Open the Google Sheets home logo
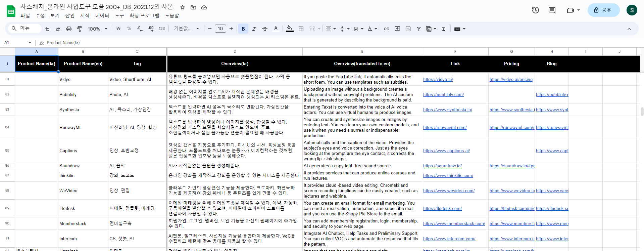Image resolution: width=644 pixels, height=251 pixels. click(11, 11)
